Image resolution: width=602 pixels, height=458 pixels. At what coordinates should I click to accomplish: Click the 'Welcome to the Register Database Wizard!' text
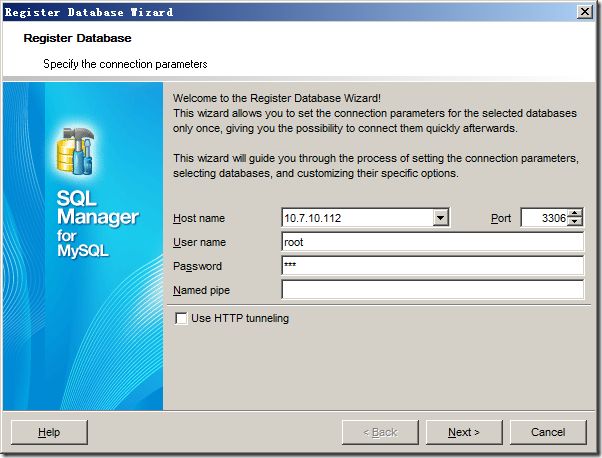point(277,98)
